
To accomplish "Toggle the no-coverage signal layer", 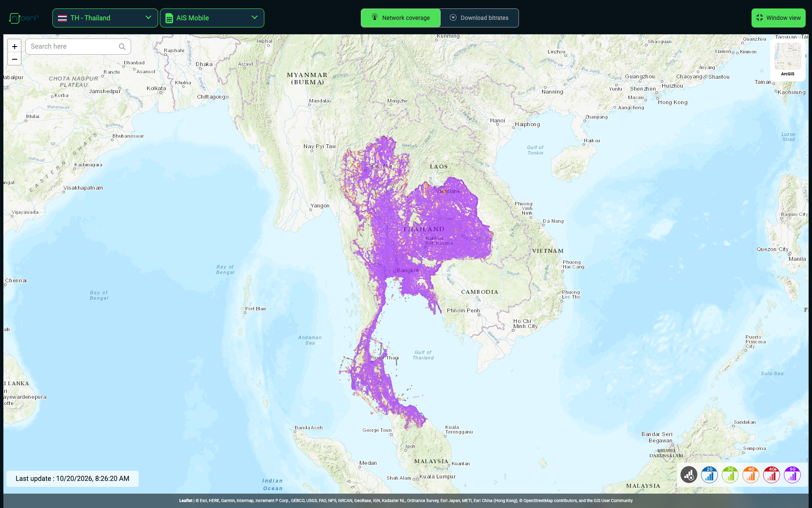I will coord(689,475).
